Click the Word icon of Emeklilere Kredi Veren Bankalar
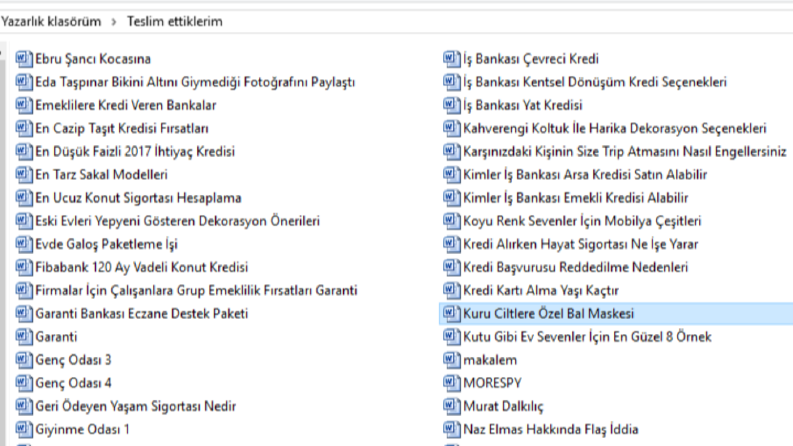The image size is (793, 446). 24,105
